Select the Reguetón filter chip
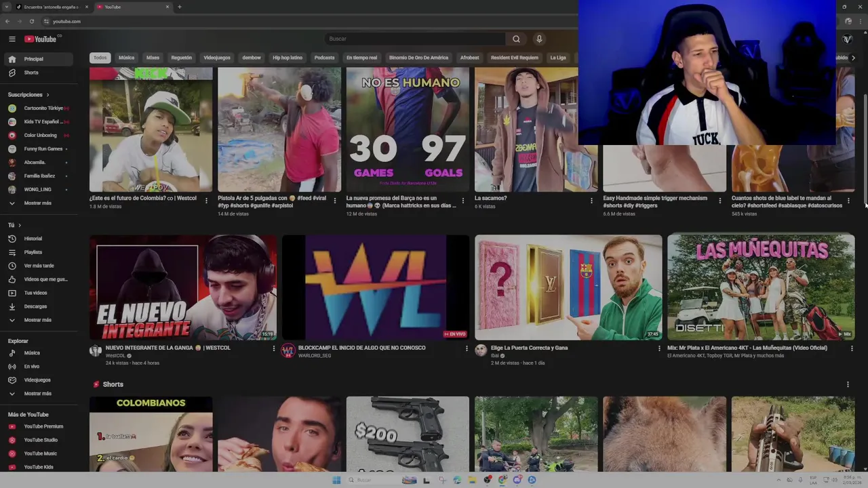Viewport: 868px width, 488px height. tap(182, 58)
